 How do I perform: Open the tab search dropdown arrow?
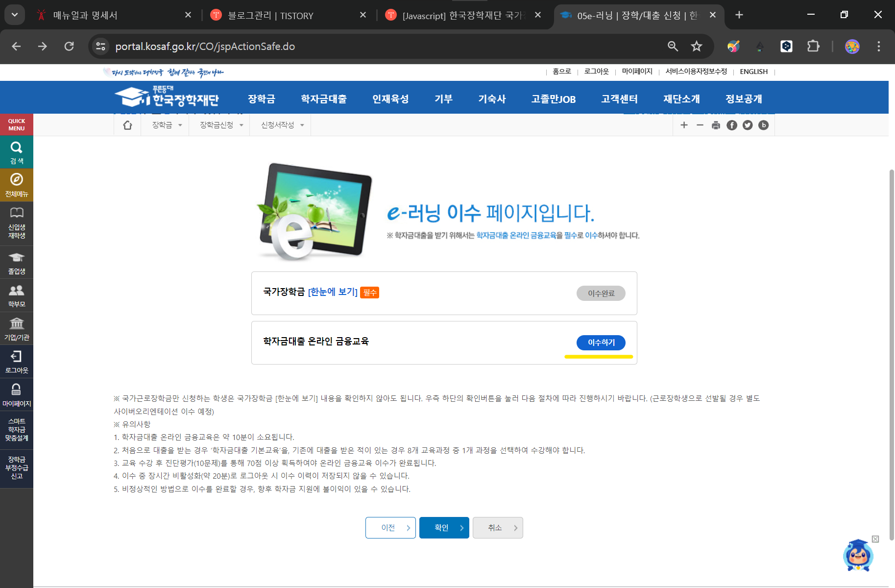pos(15,15)
